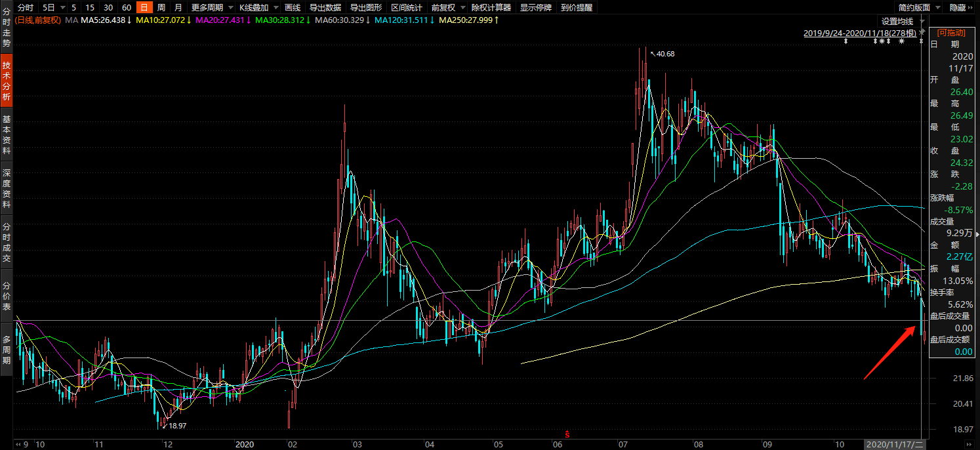This screenshot has height=450, width=980.
Task: Switch to daily 日 period
Action: click(144, 8)
